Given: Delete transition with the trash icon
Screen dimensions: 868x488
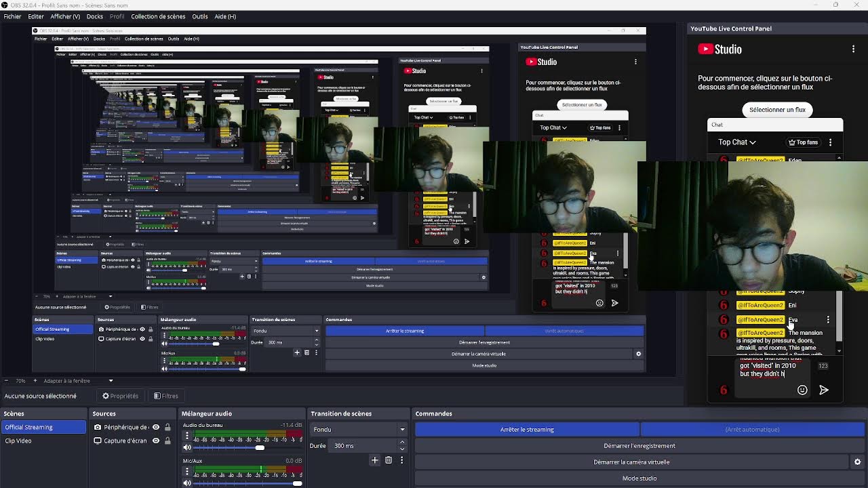Looking at the screenshot, I should click(x=389, y=460).
